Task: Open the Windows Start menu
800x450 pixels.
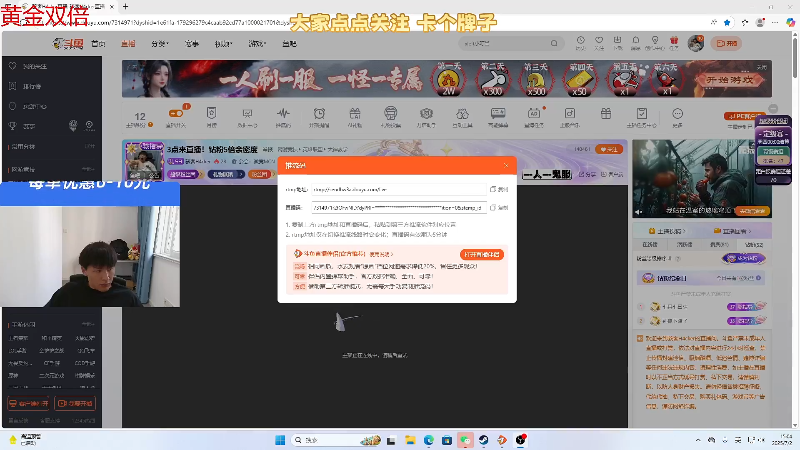Action: [280, 440]
